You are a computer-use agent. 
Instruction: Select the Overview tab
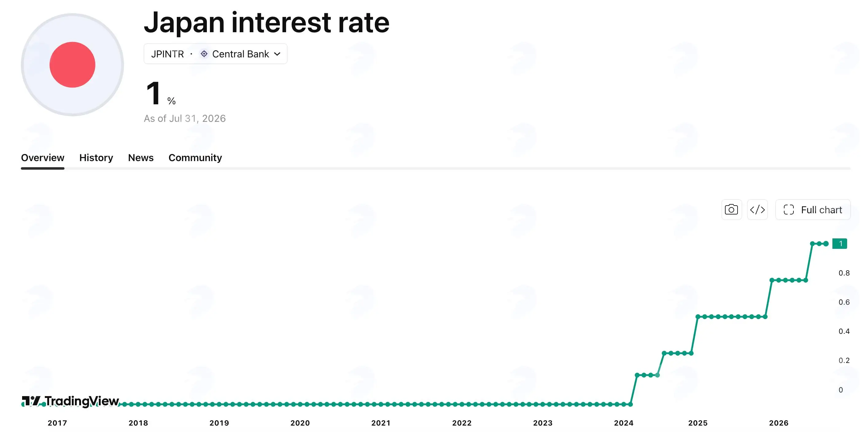point(42,158)
